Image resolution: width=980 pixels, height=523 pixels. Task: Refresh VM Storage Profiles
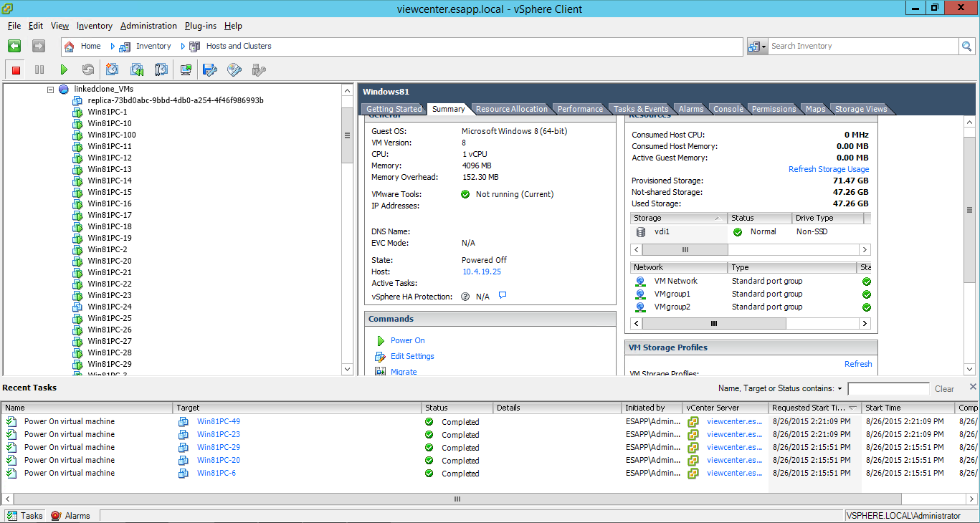pos(858,364)
